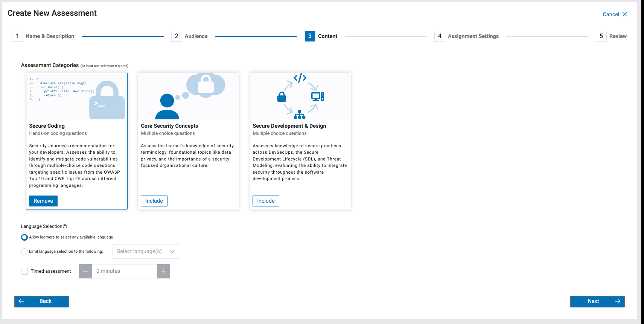Open the Review step
Screen dimensions: 644x324
pyautogui.click(x=618, y=36)
